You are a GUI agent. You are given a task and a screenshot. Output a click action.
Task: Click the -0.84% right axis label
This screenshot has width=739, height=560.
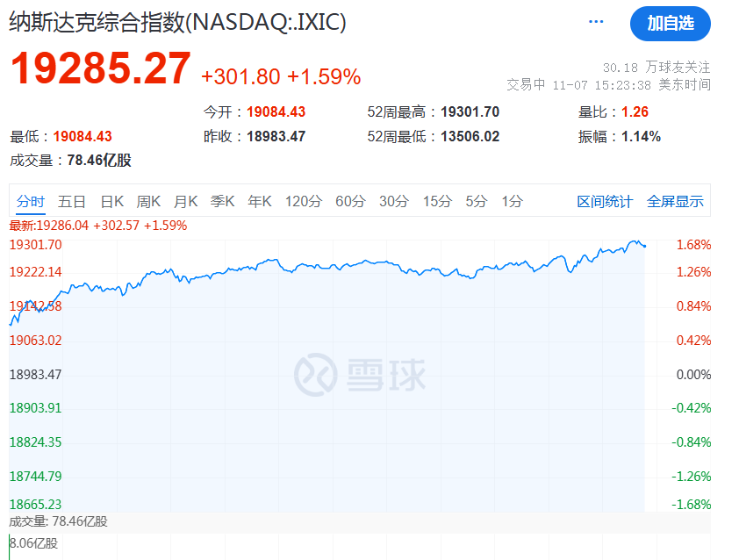pyautogui.click(x=692, y=442)
